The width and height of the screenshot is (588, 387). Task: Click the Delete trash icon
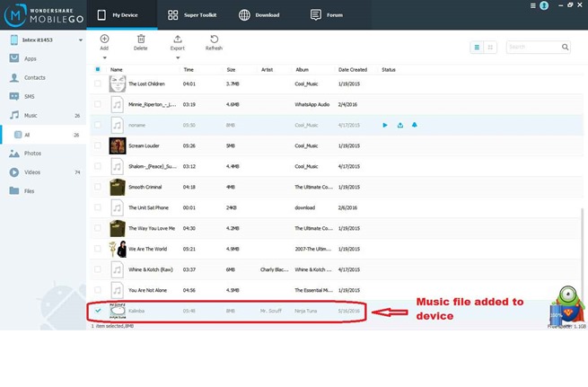click(141, 39)
